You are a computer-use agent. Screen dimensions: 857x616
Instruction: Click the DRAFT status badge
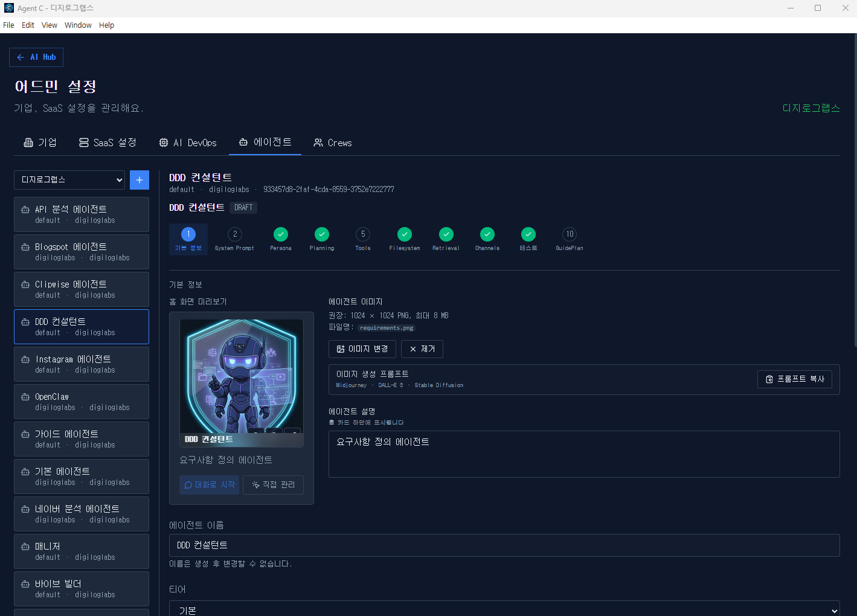[243, 208]
